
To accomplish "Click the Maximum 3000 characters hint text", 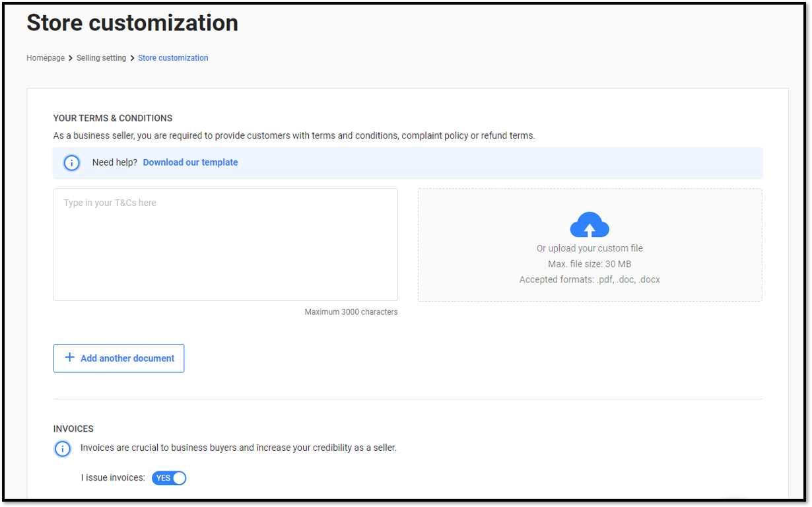I will click(x=351, y=312).
